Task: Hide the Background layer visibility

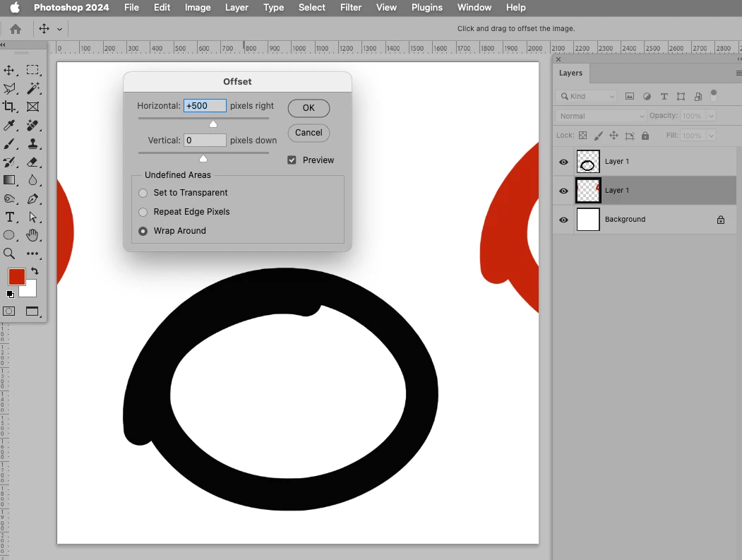Action: coord(563,220)
